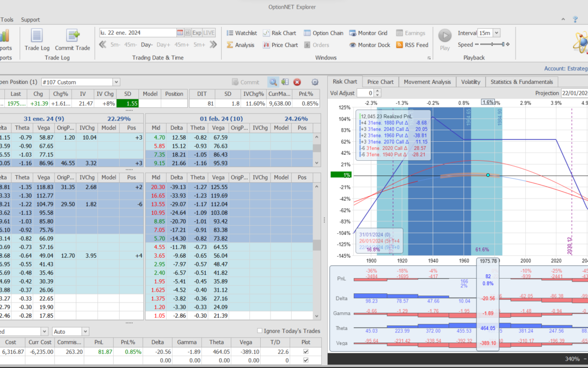This screenshot has width=588, height=368.
Task: Open position settings gear icon
Action: 315,82
